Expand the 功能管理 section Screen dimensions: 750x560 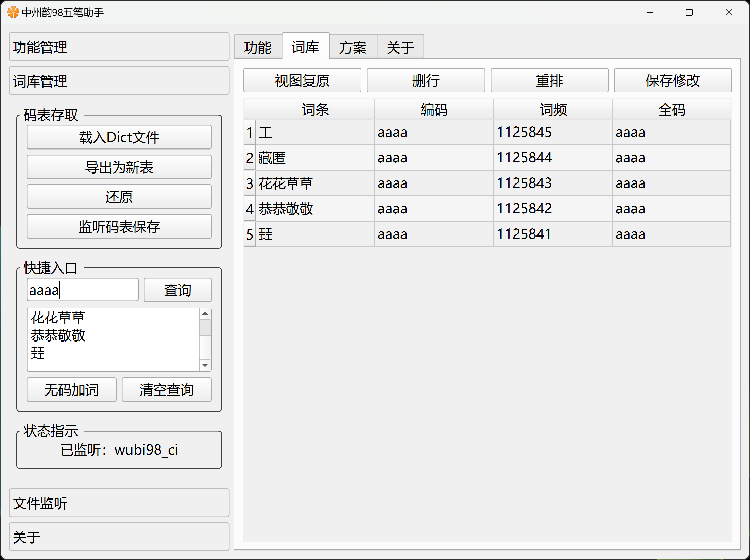click(x=119, y=47)
